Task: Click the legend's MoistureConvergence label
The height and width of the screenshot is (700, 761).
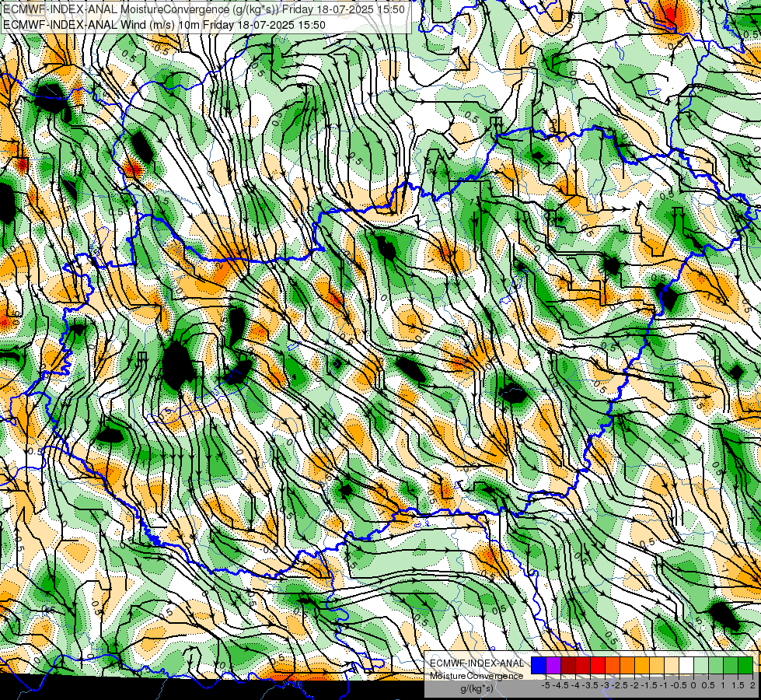Action: [476, 676]
